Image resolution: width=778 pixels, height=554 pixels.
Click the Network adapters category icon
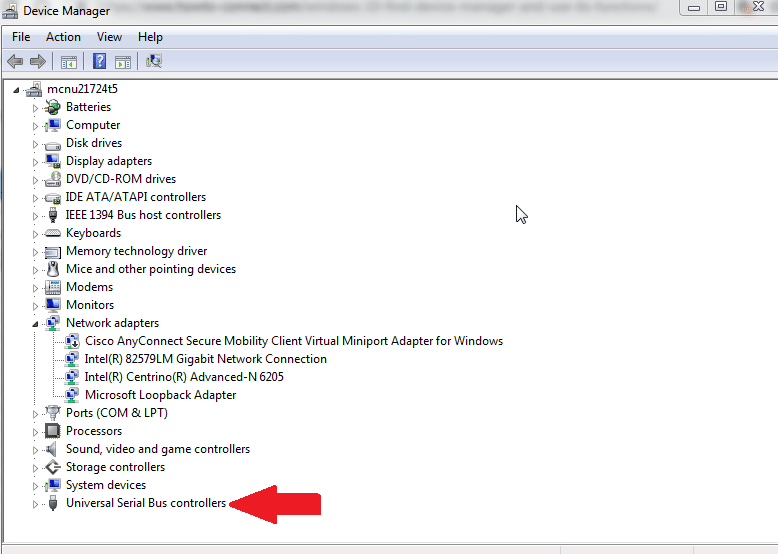[52, 323]
